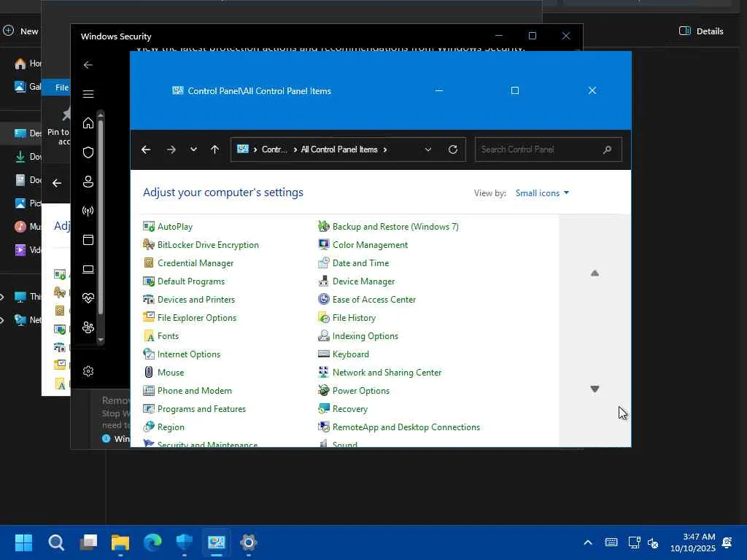Click the Recovery icon
747x560 pixels.
[x=323, y=408]
